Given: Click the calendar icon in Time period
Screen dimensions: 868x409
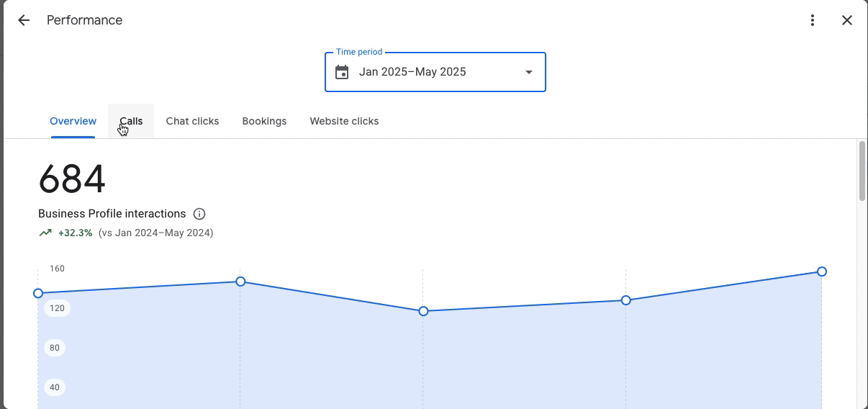Looking at the screenshot, I should (x=343, y=72).
